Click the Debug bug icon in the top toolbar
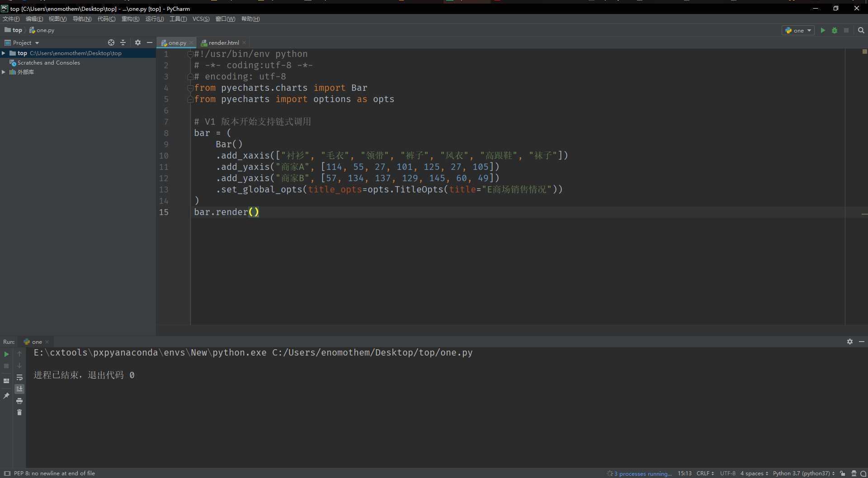This screenshot has width=868, height=478. click(835, 30)
